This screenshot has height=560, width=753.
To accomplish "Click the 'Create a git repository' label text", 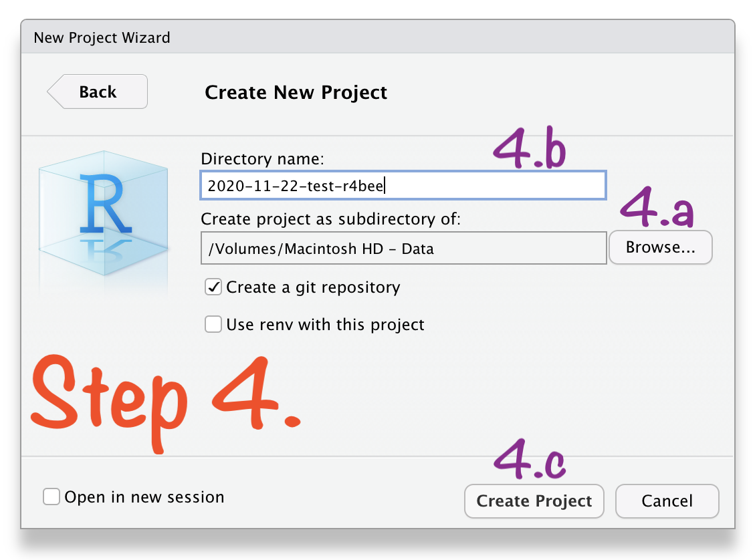I will [x=313, y=287].
